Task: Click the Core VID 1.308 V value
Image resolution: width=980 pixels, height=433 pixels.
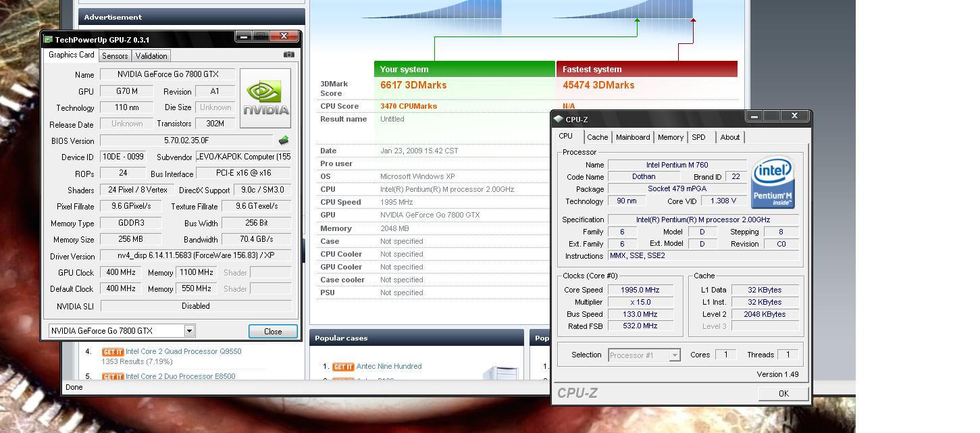Action: (724, 201)
